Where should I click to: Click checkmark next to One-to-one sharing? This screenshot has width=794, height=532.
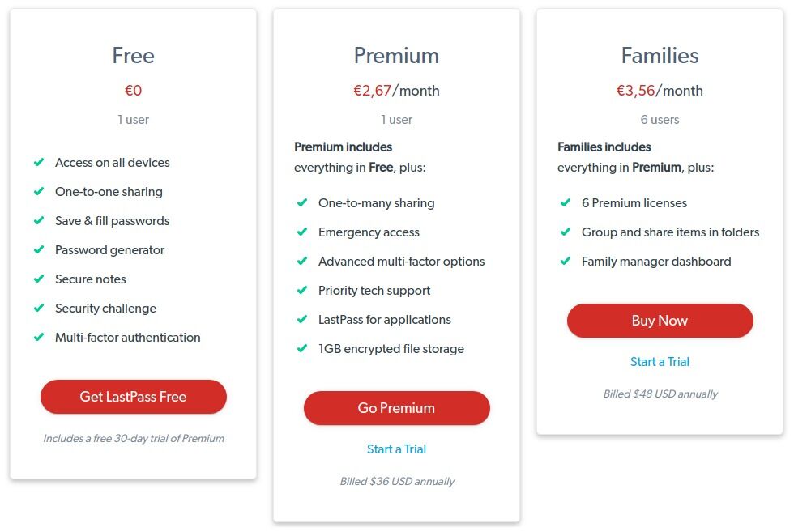pyautogui.click(x=39, y=192)
